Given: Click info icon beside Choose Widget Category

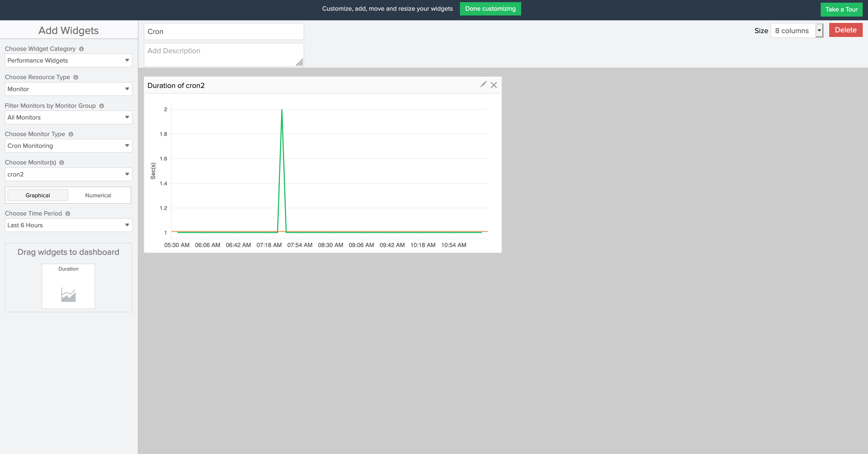Looking at the screenshot, I should (81, 49).
